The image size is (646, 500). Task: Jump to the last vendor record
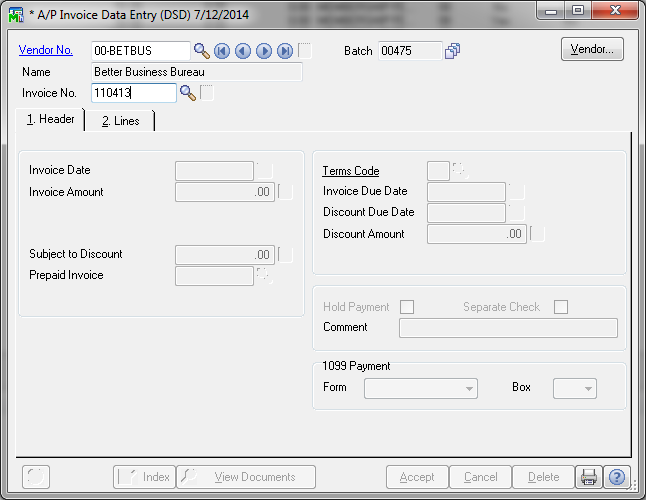pos(285,51)
